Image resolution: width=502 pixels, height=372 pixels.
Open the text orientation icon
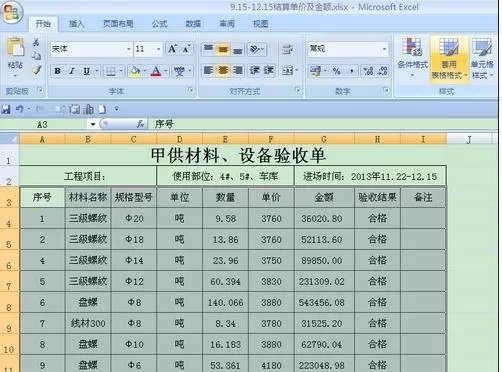tap(255, 49)
